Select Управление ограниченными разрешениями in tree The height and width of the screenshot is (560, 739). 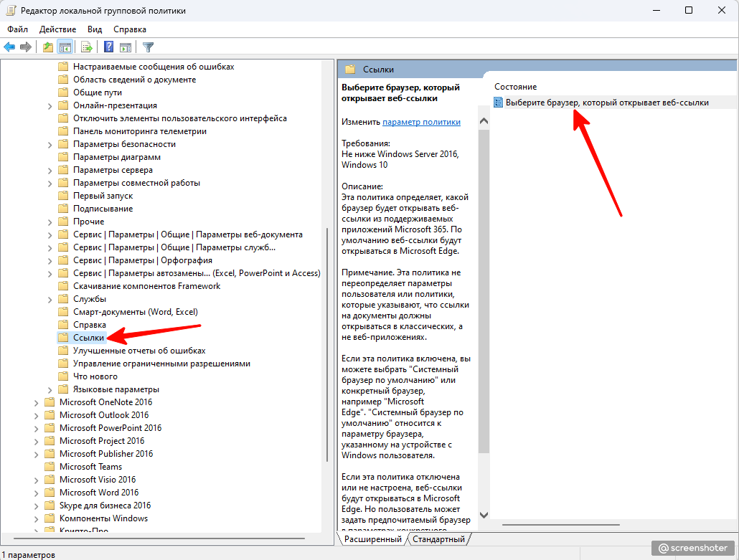pyautogui.click(x=161, y=364)
